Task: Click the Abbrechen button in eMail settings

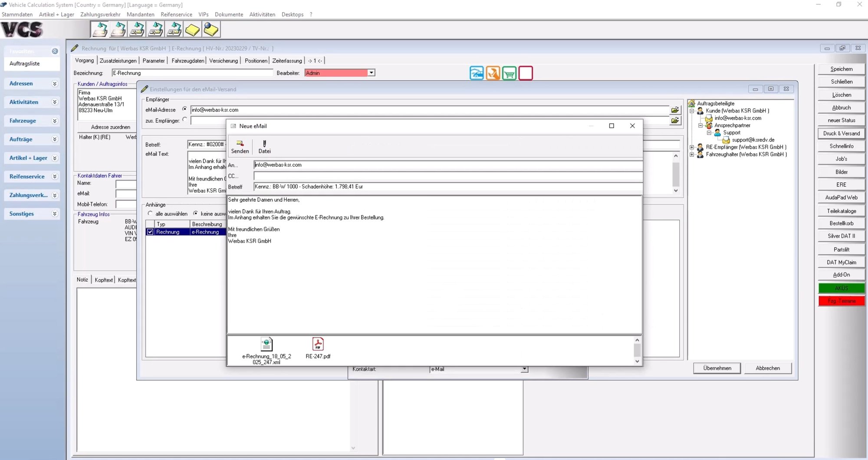Action: (768, 368)
